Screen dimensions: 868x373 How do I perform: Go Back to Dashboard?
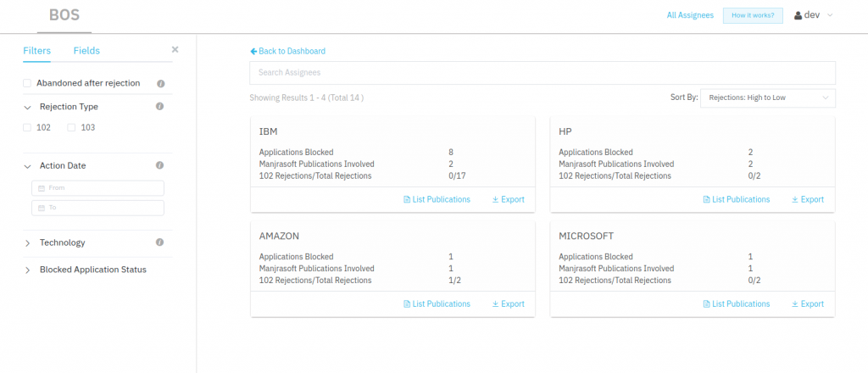click(x=288, y=51)
